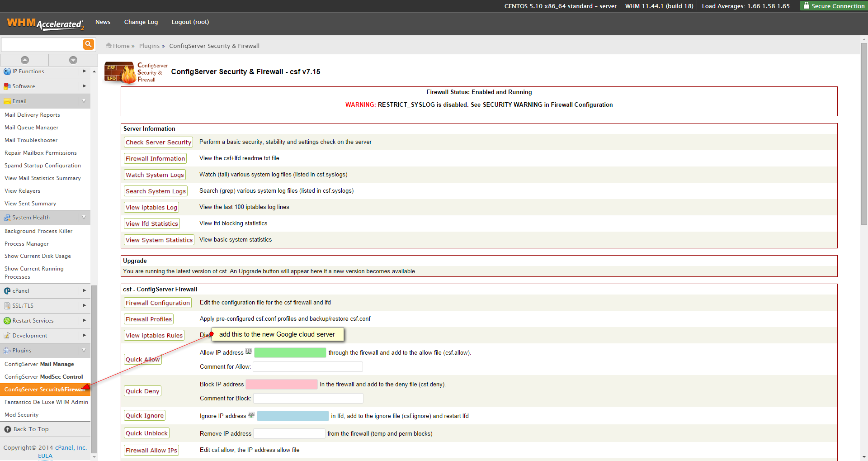Click the Search System Logs button

click(x=156, y=191)
